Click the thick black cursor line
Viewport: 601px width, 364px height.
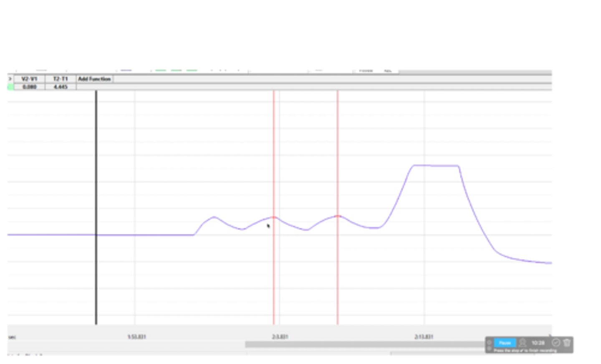pos(96,207)
